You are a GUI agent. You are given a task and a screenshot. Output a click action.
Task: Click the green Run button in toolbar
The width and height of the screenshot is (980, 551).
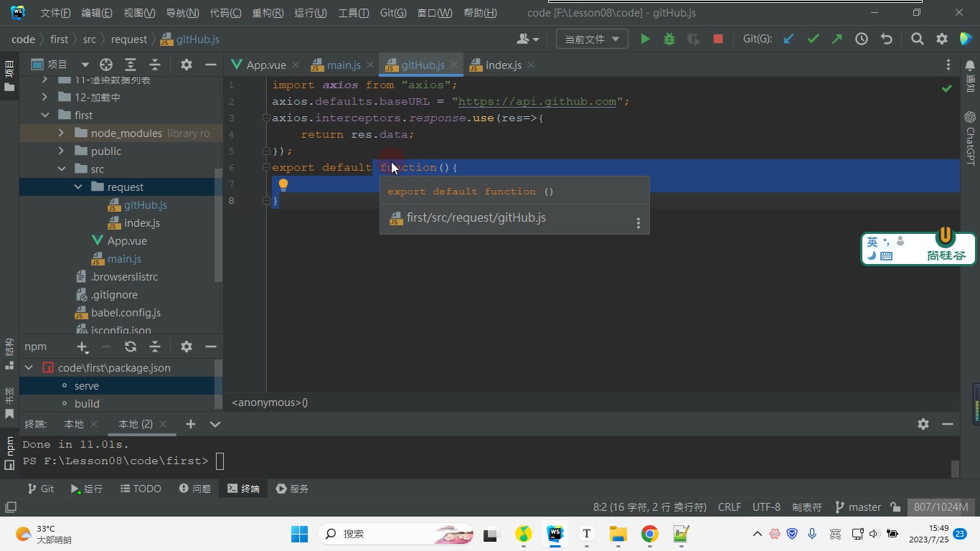point(645,39)
